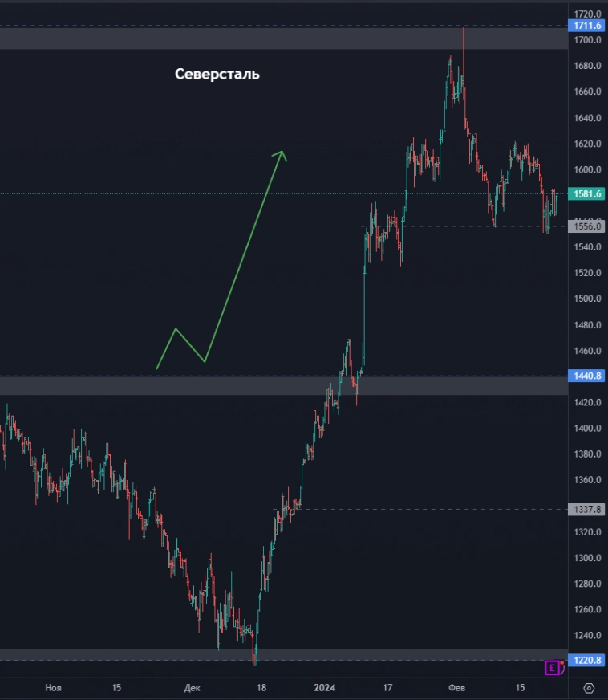Click the green 1581.6 current price label
The image size is (608, 700).
point(586,193)
